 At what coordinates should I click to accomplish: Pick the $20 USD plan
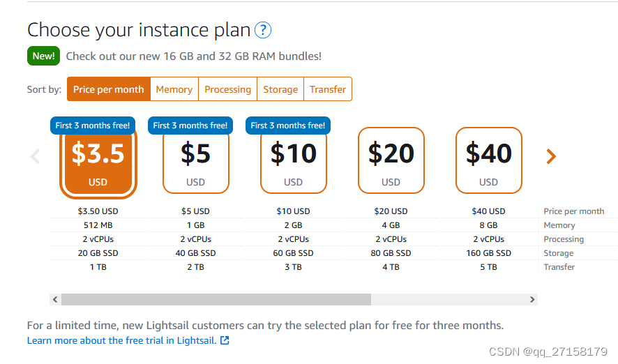(x=391, y=160)
